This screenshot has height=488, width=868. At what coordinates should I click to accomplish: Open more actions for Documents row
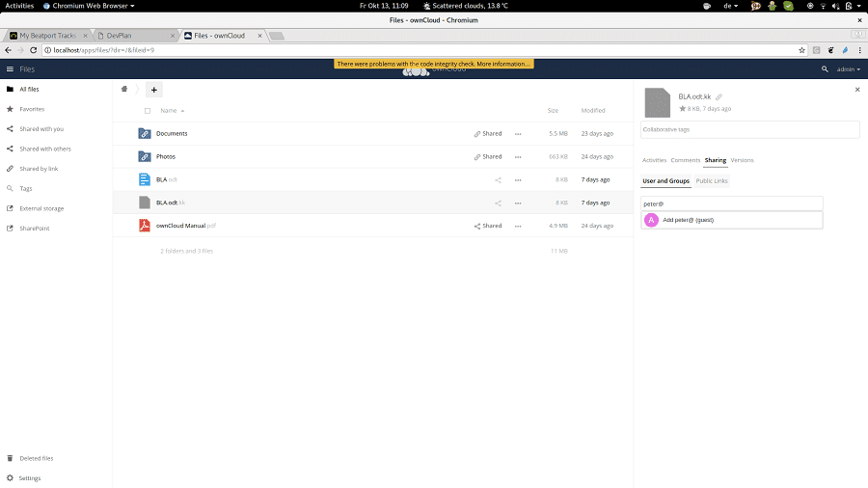(518, 134)
